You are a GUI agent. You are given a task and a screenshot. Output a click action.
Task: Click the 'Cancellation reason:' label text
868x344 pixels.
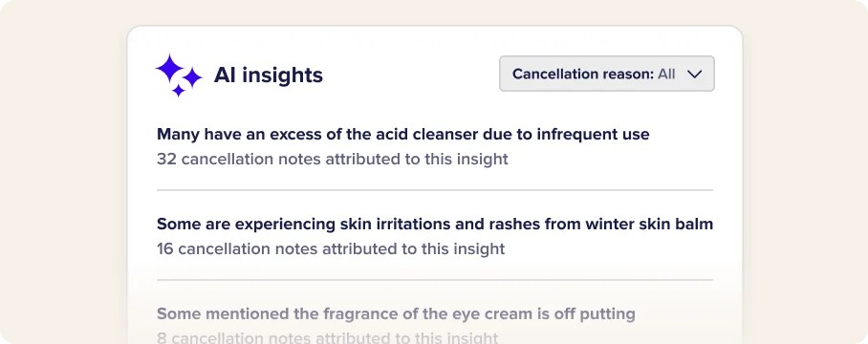[583, 75]
